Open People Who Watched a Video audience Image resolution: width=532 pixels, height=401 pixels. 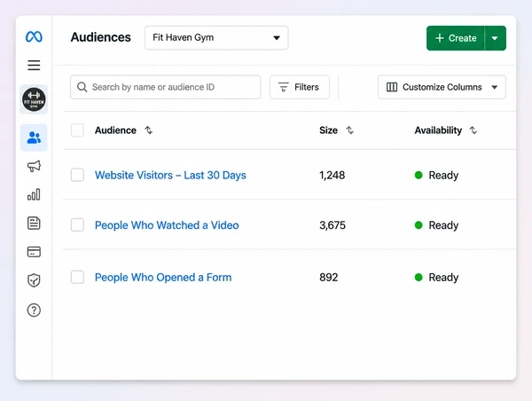(167, 225)
